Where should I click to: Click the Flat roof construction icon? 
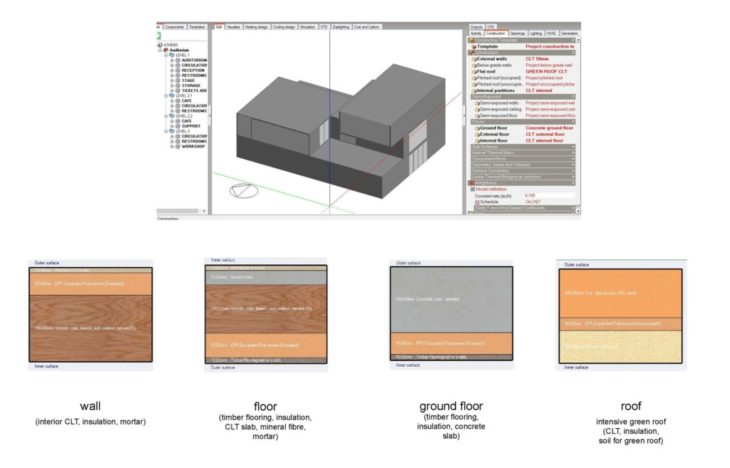point(473,71)
